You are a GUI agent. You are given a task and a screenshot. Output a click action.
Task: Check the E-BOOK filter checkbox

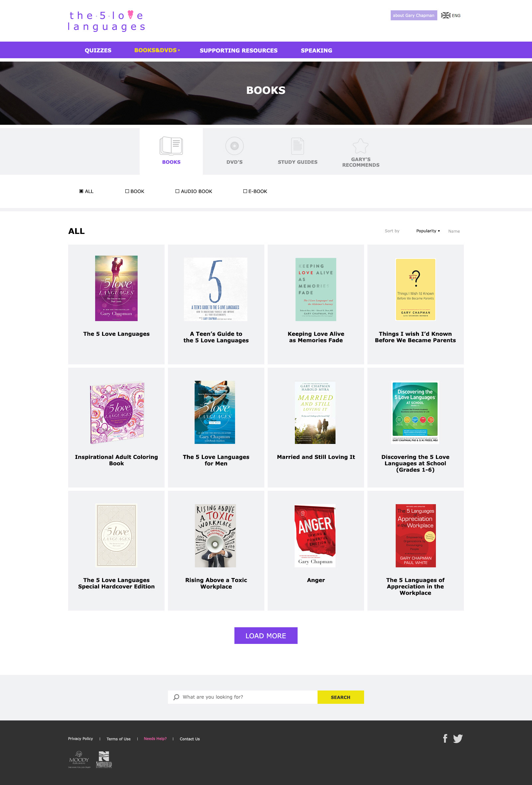coord(245,191)
